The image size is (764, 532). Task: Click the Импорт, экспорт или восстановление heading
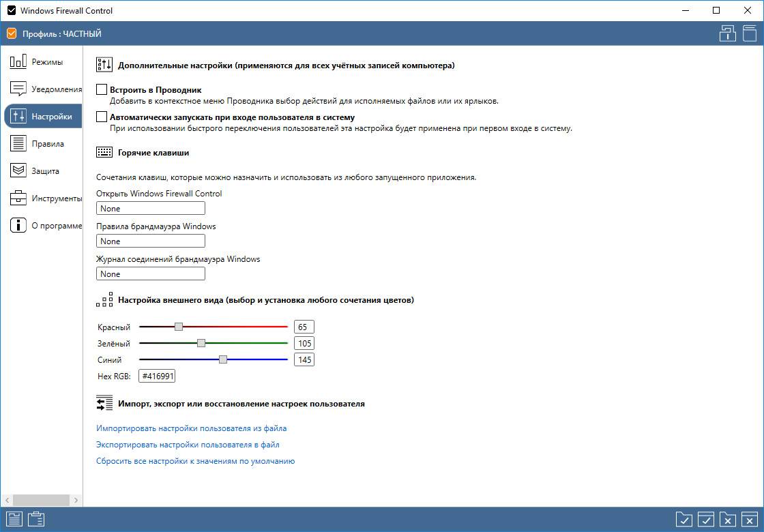pyautogui.click(x=241, y=404)
